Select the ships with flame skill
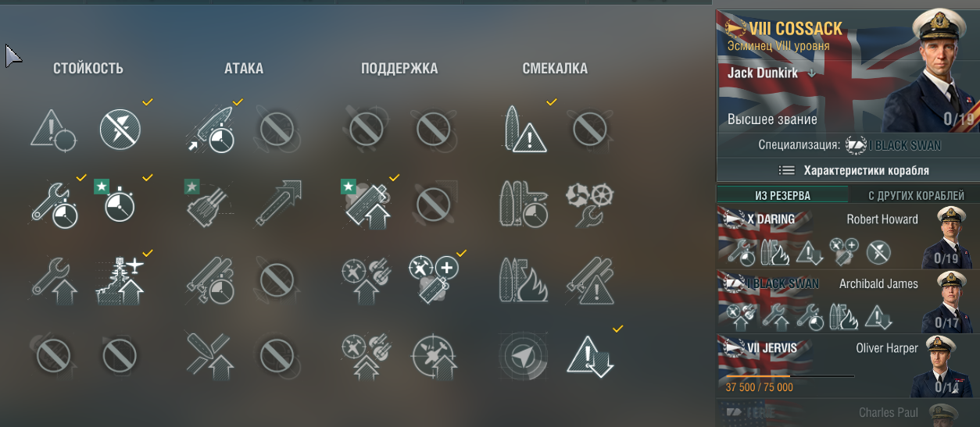 pyautogui.click(x=524, y=280)
